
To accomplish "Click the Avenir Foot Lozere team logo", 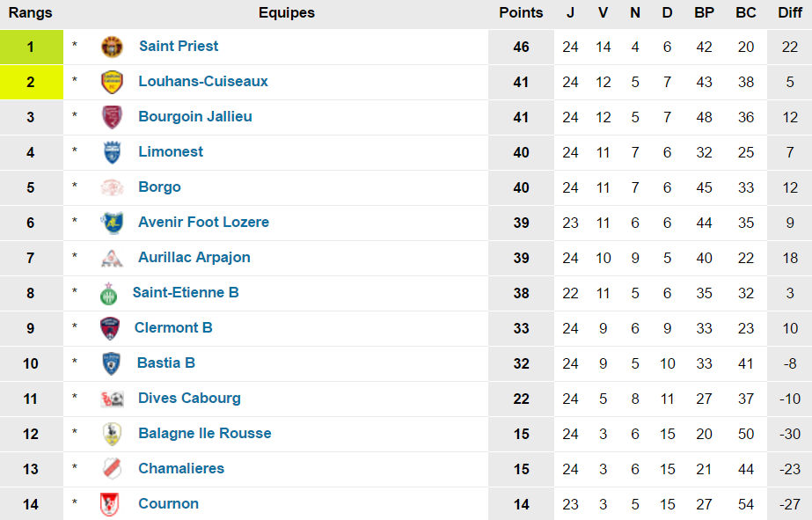I will pos(112,223).
